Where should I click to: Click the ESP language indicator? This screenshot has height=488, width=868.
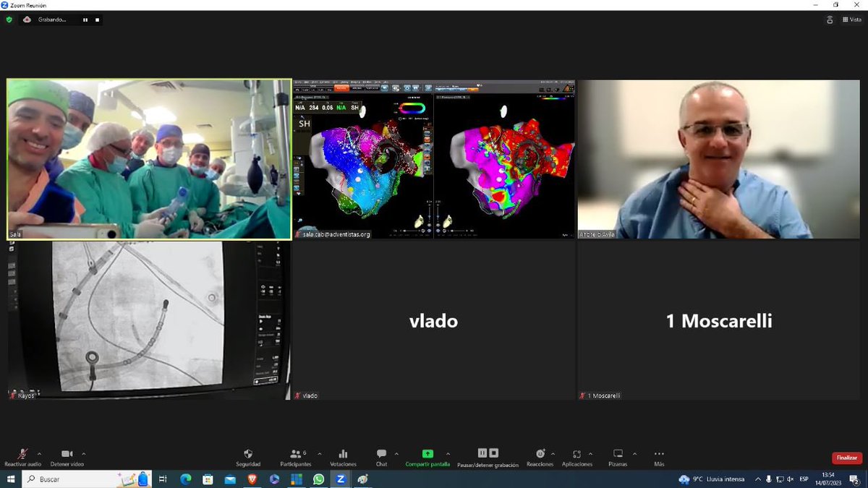[804, 479]
